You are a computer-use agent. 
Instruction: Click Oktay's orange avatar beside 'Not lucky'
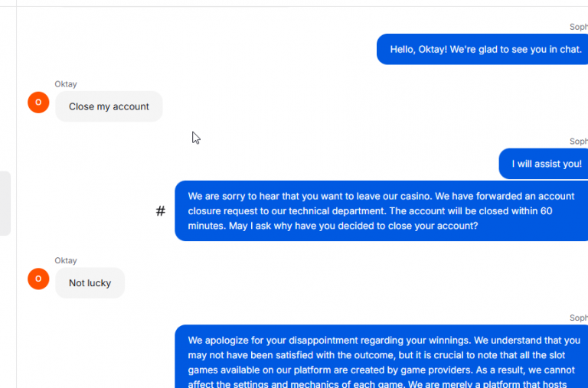[38, 279]
